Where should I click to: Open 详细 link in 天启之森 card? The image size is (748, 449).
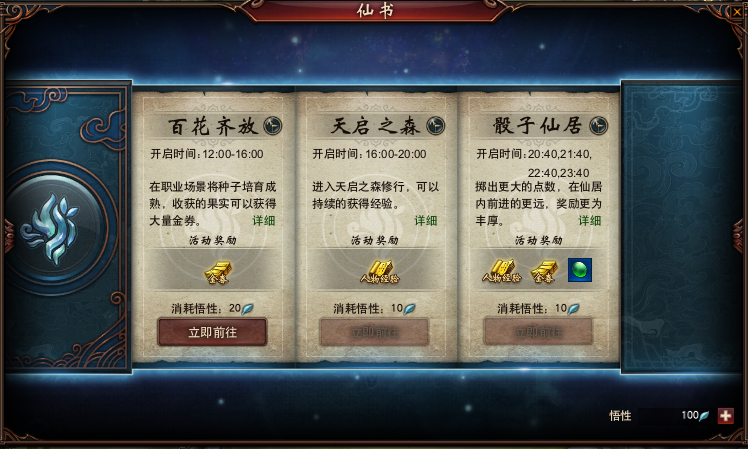(426, 220)
